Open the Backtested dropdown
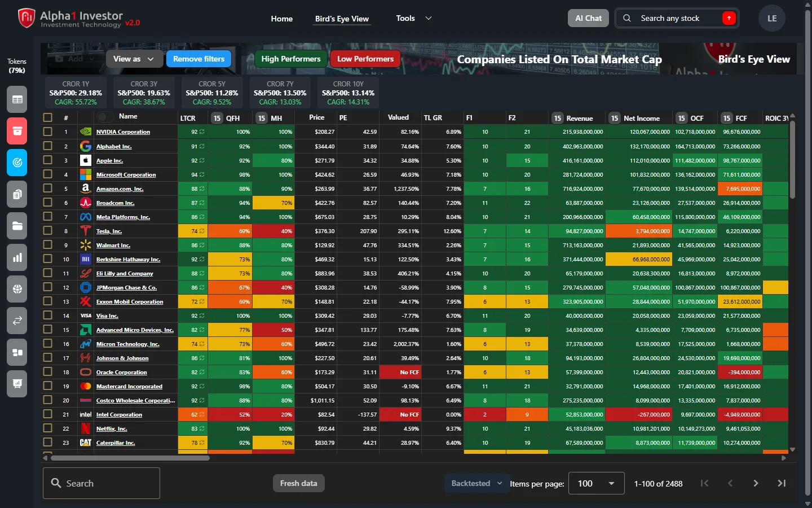Viewport: 812px width, 508px height. tap(476, 483)
